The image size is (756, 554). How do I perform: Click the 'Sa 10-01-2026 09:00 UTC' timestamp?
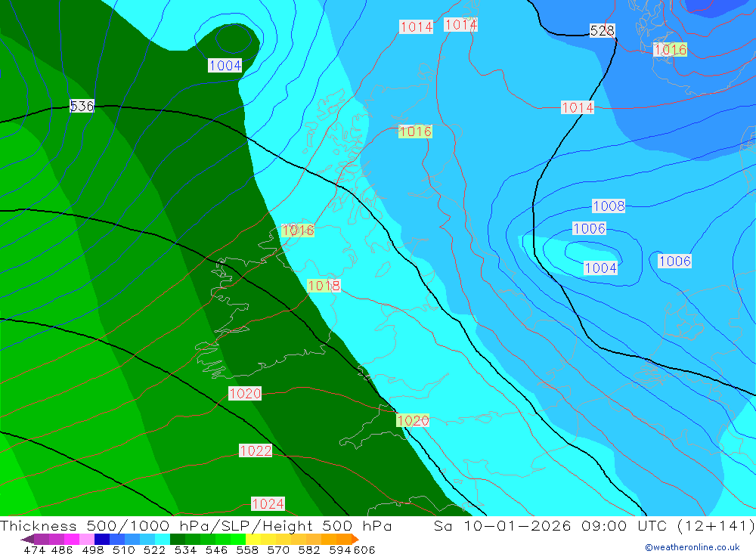click(550, 525)
